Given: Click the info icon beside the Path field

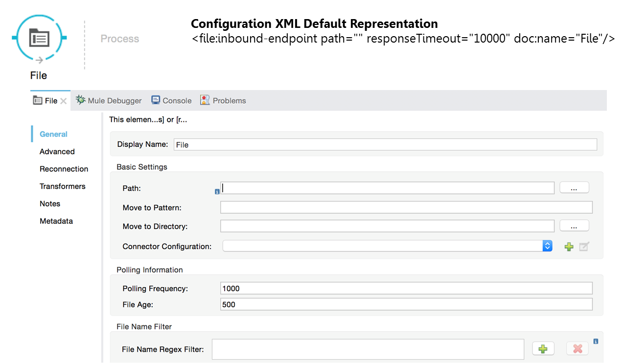Looking at the screenshot, I should point(217,192).
